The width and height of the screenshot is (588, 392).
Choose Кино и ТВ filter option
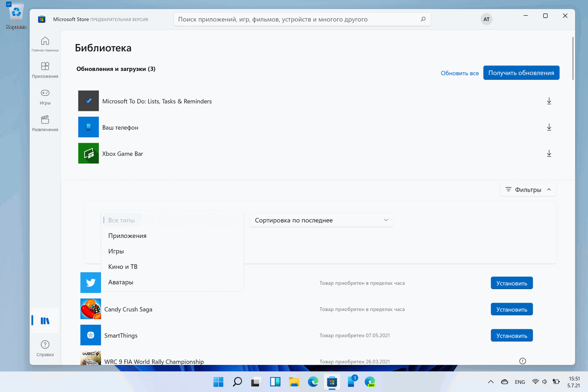coord(172,267)
